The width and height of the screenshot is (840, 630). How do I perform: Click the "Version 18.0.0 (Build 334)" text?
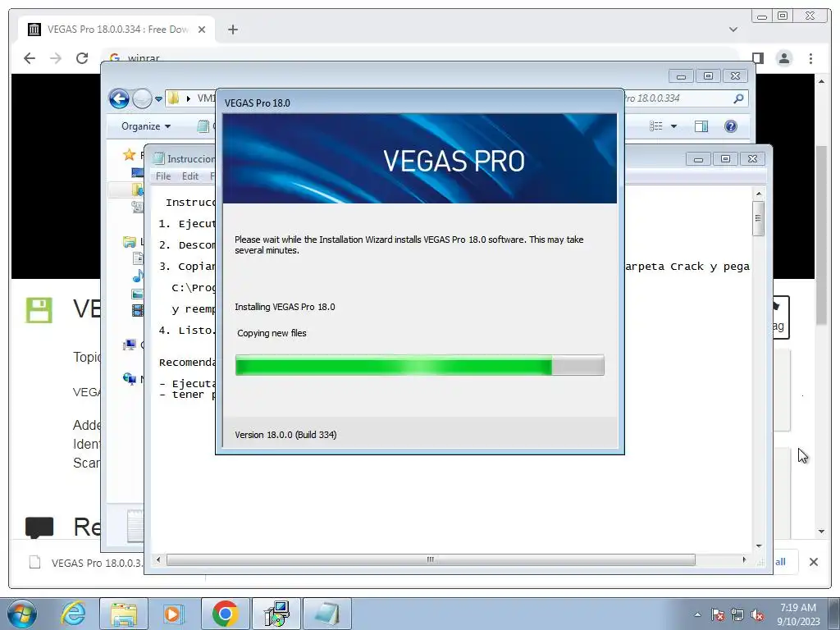click(x=285, y=435)
